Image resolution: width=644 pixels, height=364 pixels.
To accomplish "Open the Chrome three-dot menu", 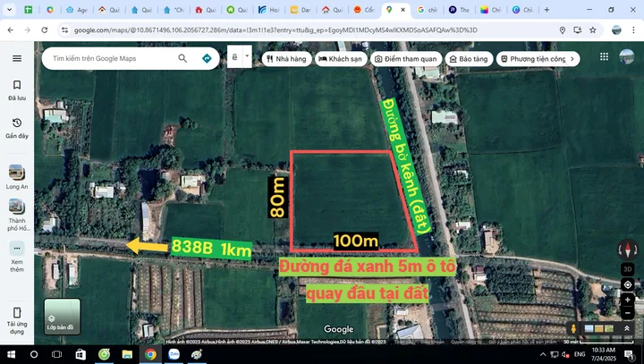I will point(633,30).
